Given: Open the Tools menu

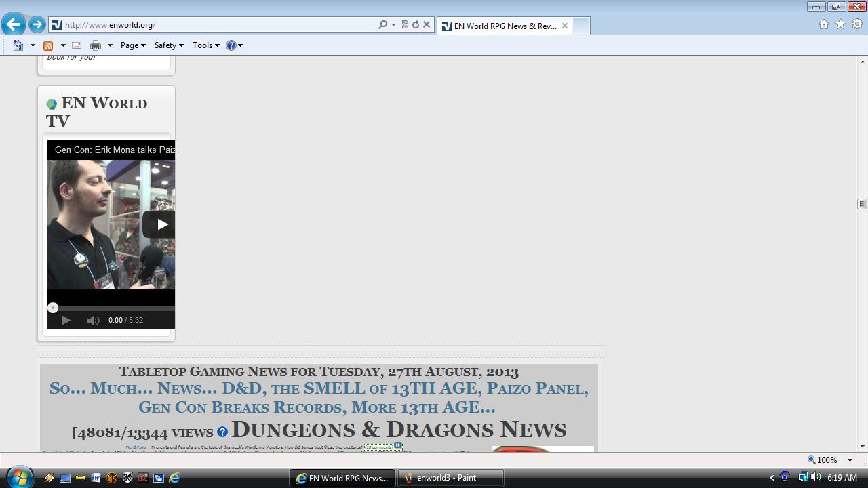Looking at the screenshot, I should [x=205, y=45].
